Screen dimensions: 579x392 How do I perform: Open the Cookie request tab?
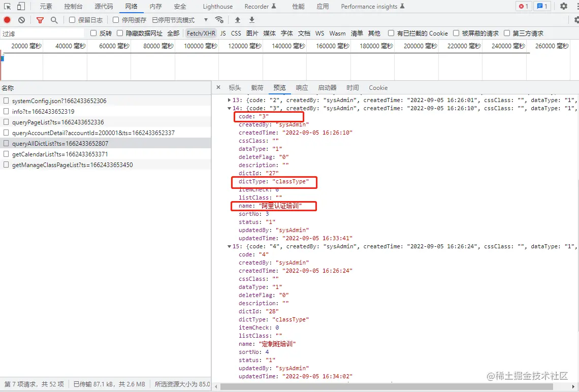pyautogui.click(x=378, y=87)
